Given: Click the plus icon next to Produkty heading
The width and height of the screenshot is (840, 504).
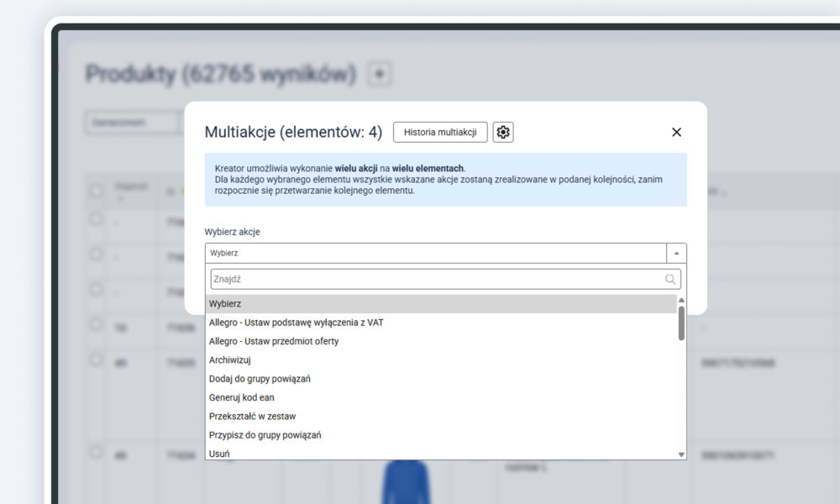Looking at the screenshot, I should pos(379,74).
